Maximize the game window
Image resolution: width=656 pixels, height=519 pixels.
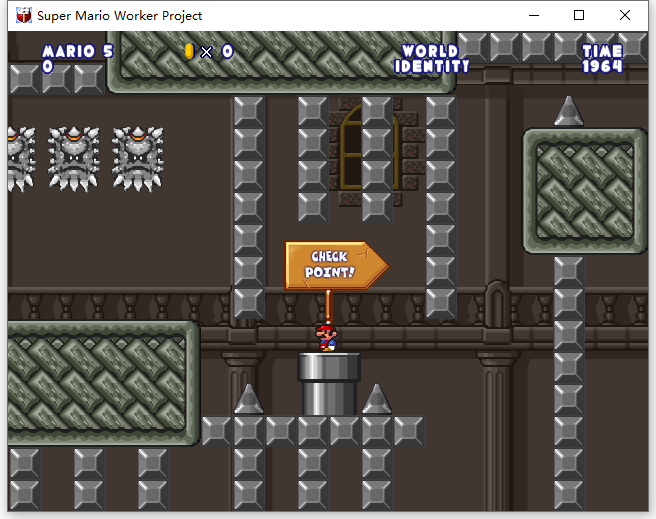(579, 15)
